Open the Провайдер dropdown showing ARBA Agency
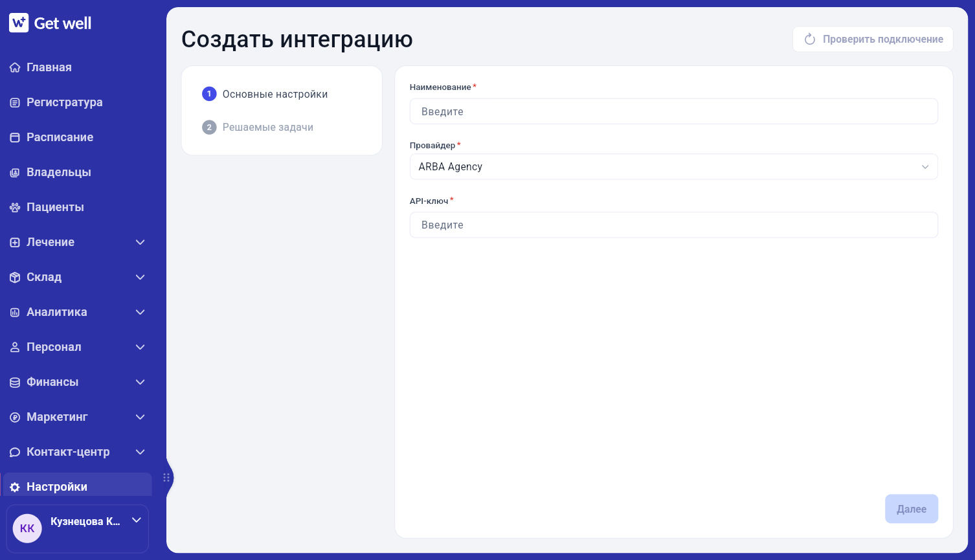 click(x=673, y=166)
